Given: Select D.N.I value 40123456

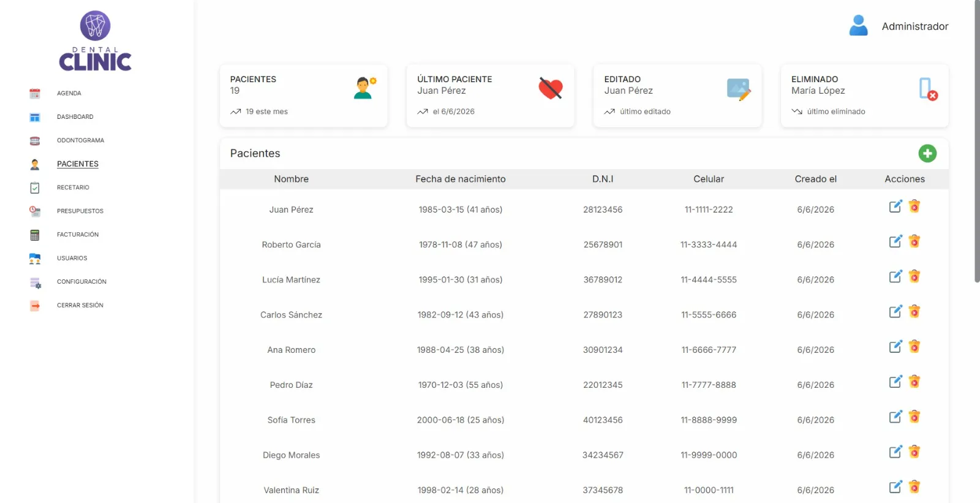Looking at the screenshot, I should [603, 420].
